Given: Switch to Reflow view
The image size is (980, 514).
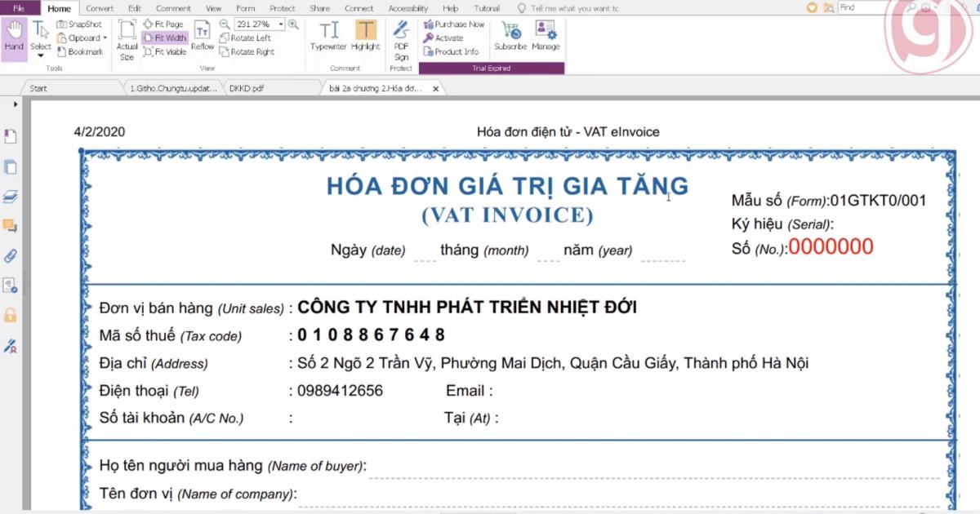Looking at the screenshot, I should [203, 37].
